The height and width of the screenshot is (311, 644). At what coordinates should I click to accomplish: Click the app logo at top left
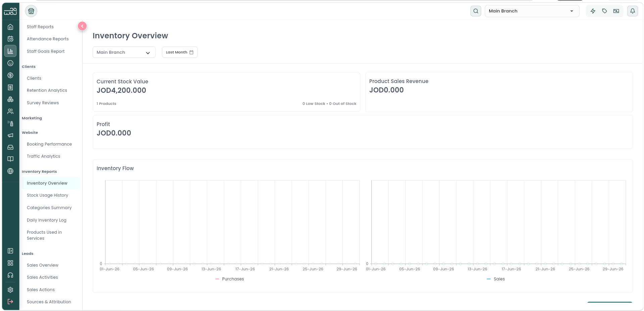click(10, 11)
